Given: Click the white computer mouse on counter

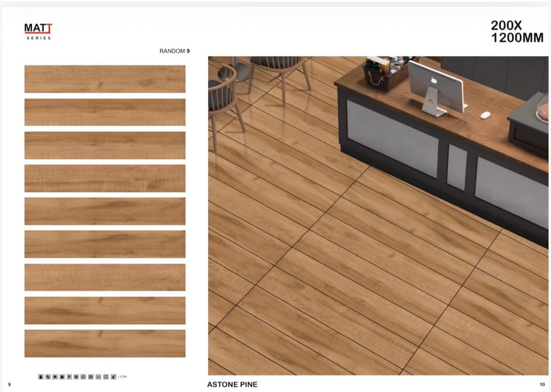Looking at the screenshot, I should pos(485,115).
